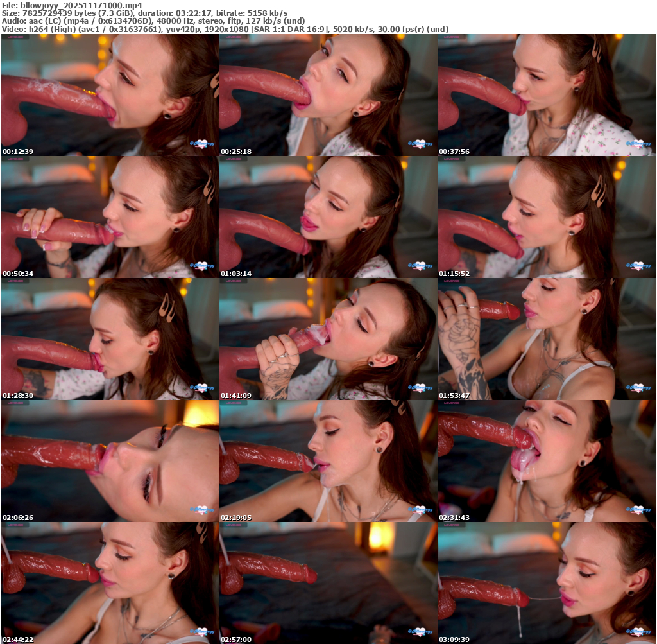This screenshot has width=657, height=644.
Task: Click the frame at 02:06:26
Action: pyautogui.click(x=110, y=460)
